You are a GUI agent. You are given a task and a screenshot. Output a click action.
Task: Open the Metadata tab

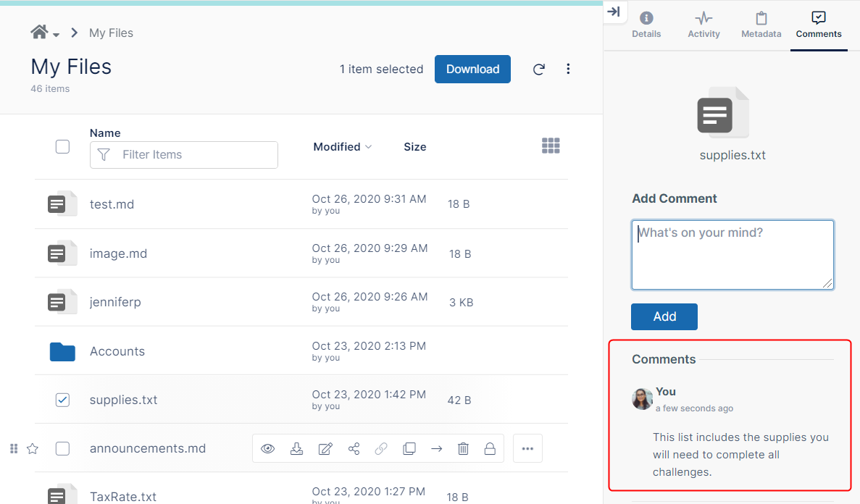(761, 25)
